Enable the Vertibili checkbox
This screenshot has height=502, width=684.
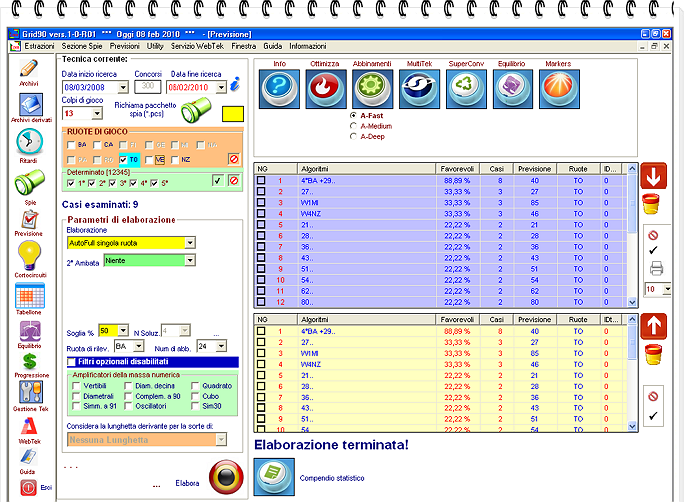[77, 385]
